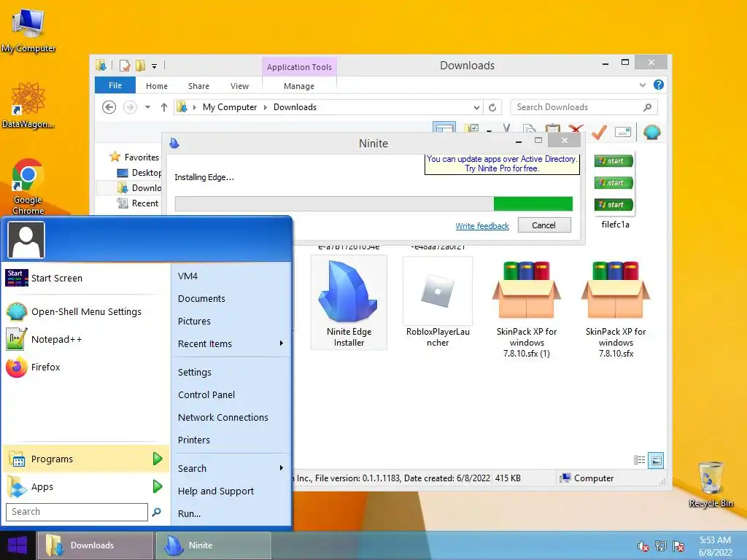Click the Paste clipboard icon in Explorer toolbar

pos(553,129)
